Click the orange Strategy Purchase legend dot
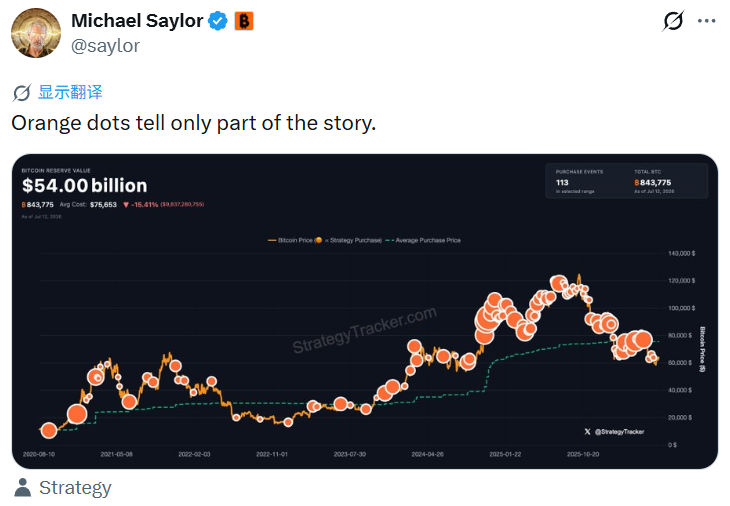The height and width of the screenshot is (506, 730). pyautogui.click(x=318, y=240)
